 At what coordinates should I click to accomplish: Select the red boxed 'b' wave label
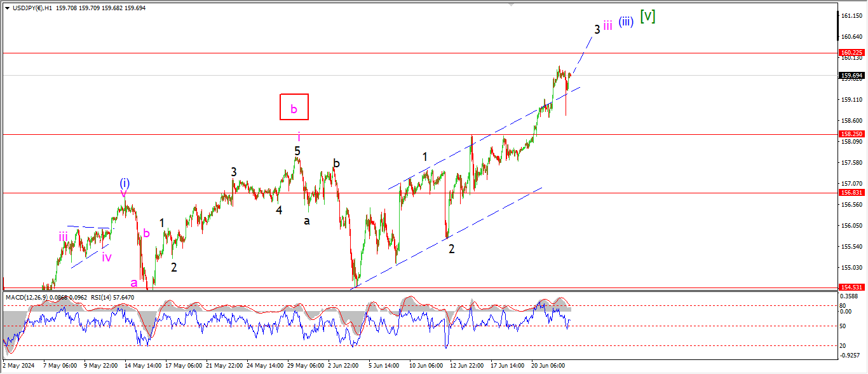[294, 107]
